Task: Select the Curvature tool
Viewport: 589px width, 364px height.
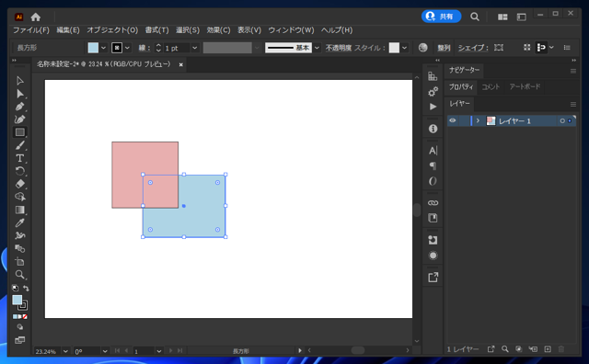Action: [20, 119]
